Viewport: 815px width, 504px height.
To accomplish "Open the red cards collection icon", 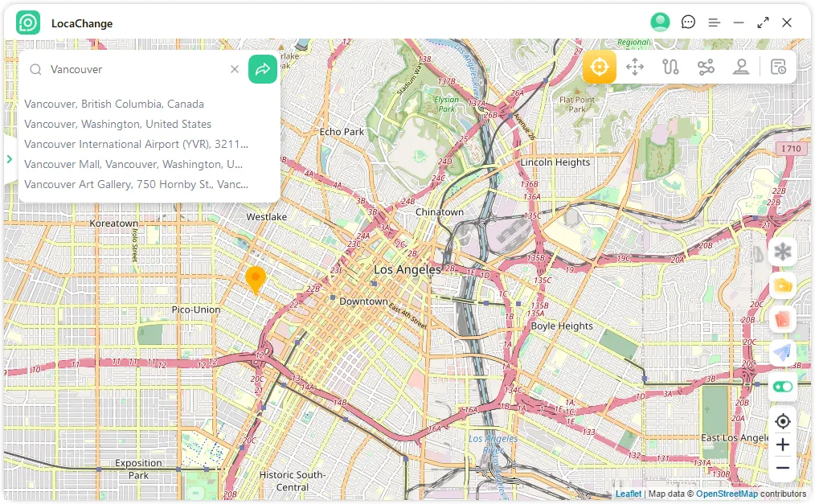I will point(782,319).
